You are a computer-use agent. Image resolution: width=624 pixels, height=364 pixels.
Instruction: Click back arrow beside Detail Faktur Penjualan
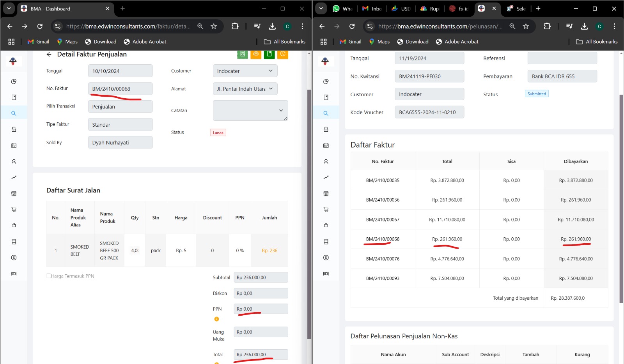click(49, 55)
